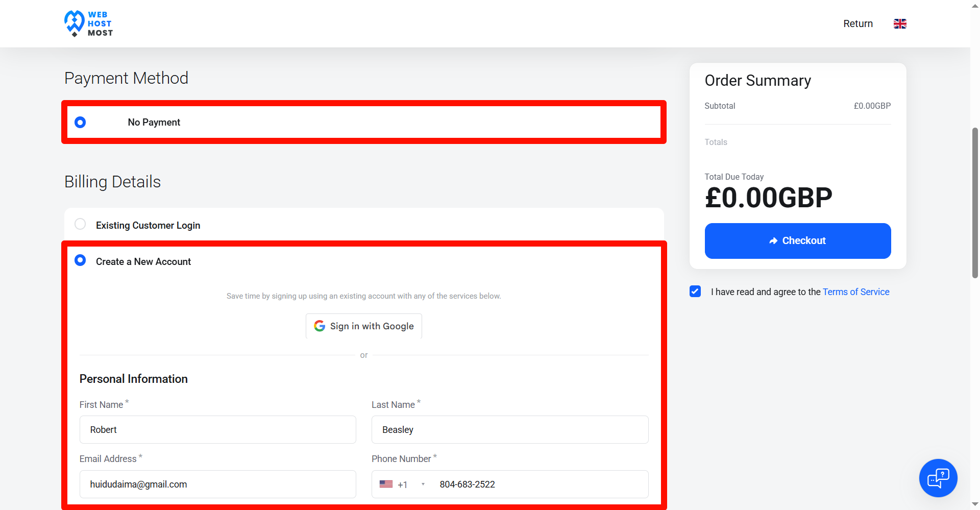This screenshot has height=510, width=980.
Task: Click the Sign in with Google button
Action: (x=364, y=326)
